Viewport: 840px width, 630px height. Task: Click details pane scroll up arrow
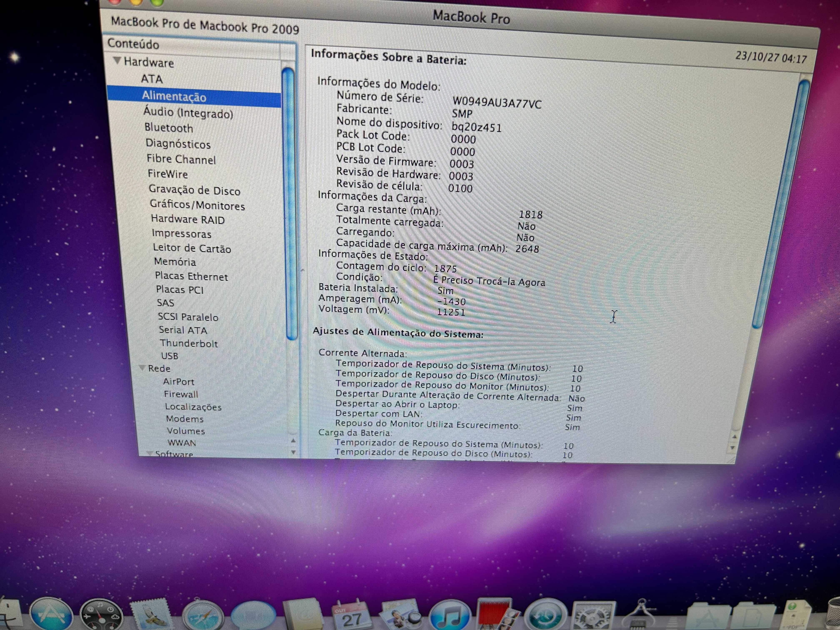pos(734,437)
